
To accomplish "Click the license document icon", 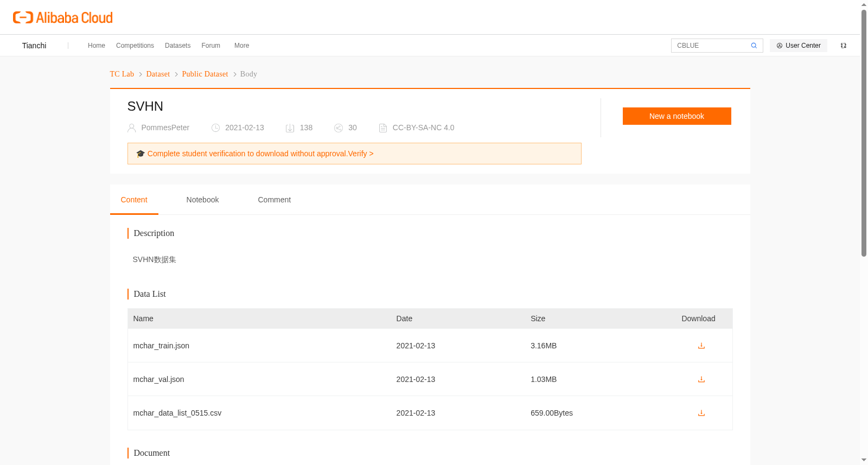I will (x=383, y=128).
